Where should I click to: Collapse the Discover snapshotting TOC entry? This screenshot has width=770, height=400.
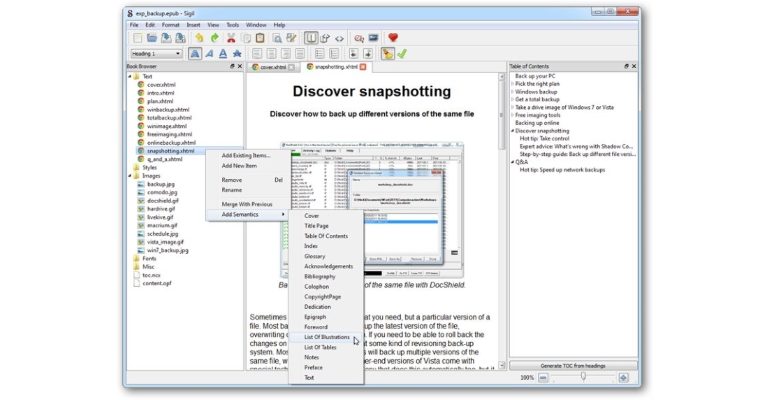click(x=512, y=130)
